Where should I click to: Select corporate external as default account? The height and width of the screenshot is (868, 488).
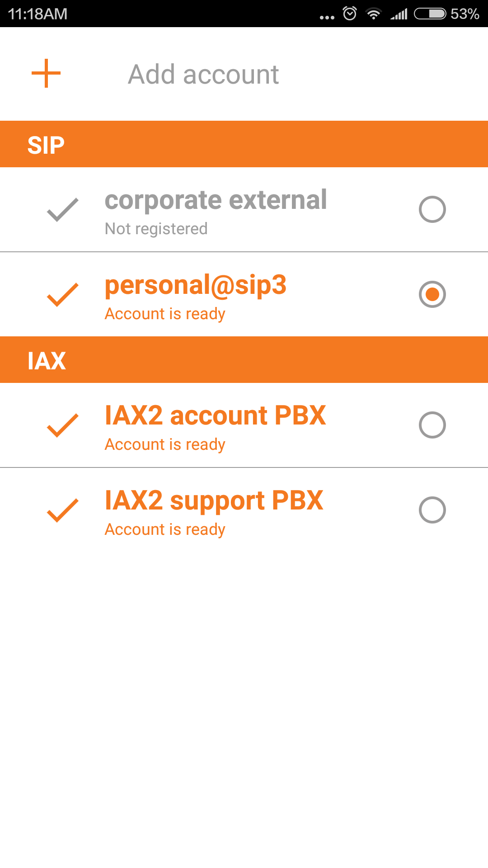(x=432, y=209)
